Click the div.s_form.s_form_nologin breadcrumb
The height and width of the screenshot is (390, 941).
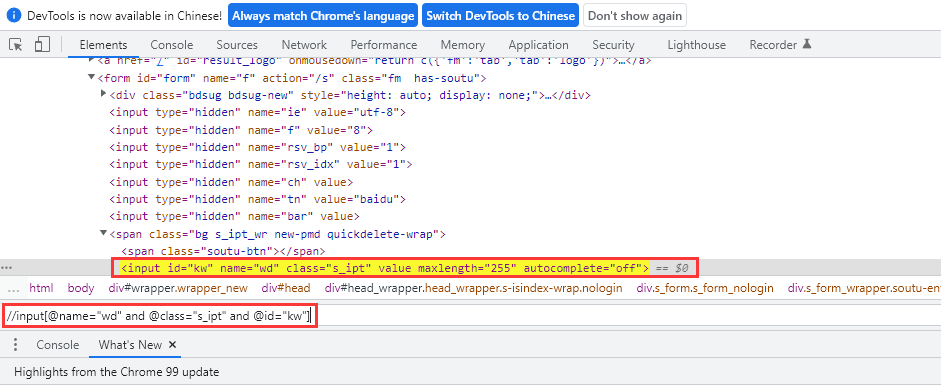[705, 289]
